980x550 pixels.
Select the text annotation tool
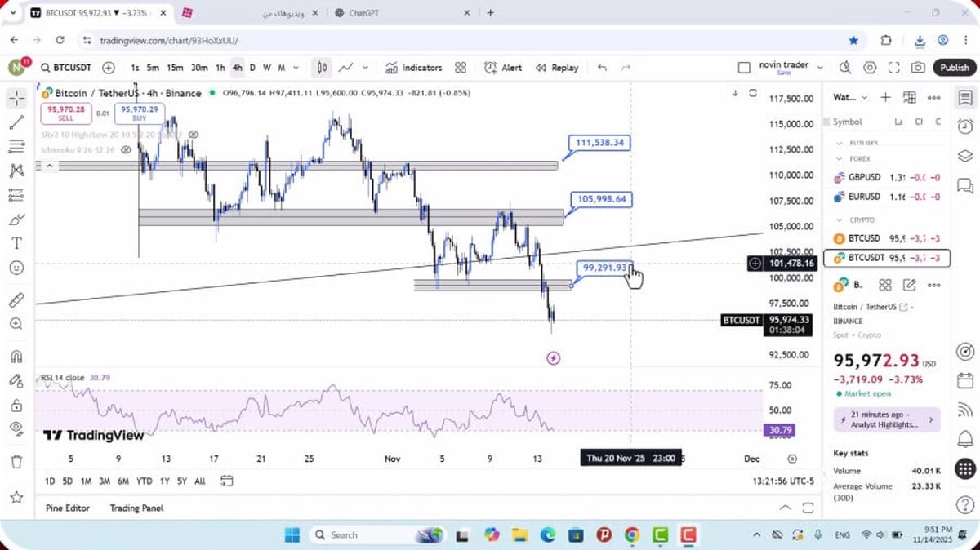(x=16, y=243)
